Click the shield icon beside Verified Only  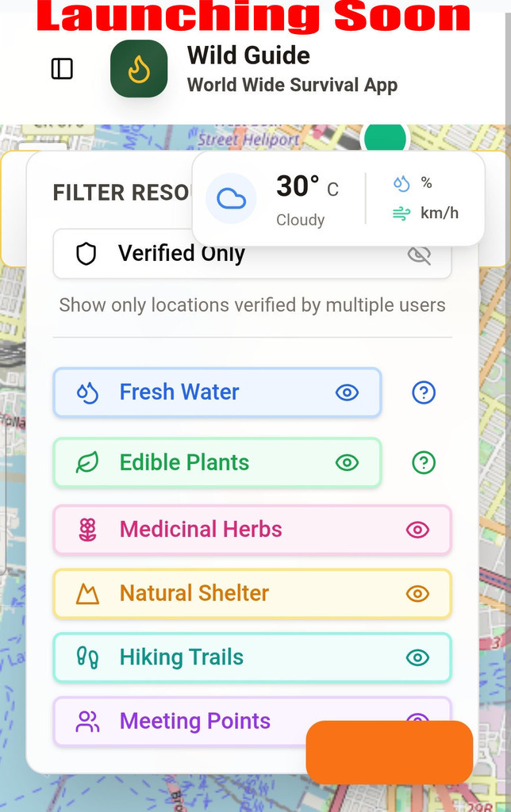pos(86,254)
